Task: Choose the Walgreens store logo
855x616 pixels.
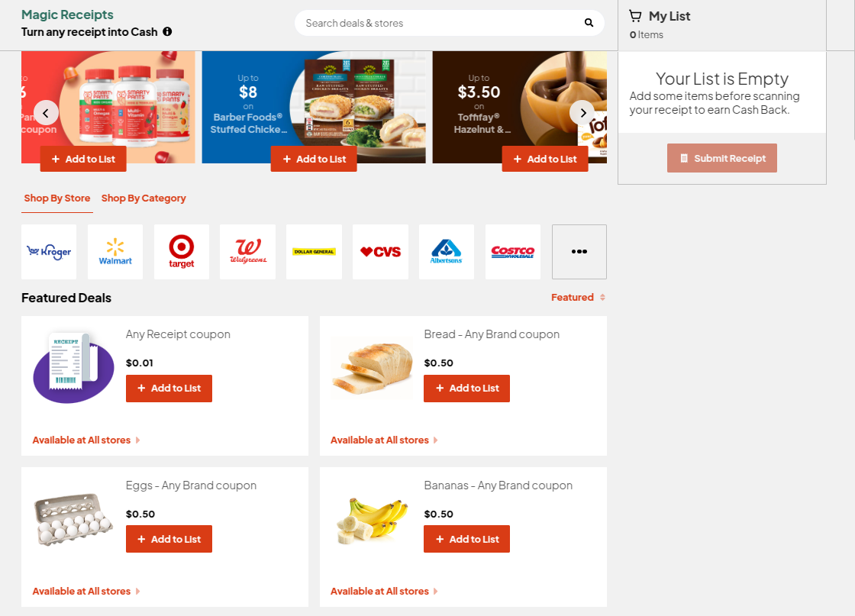Action: pyautogui.click(x=248, y=252)
